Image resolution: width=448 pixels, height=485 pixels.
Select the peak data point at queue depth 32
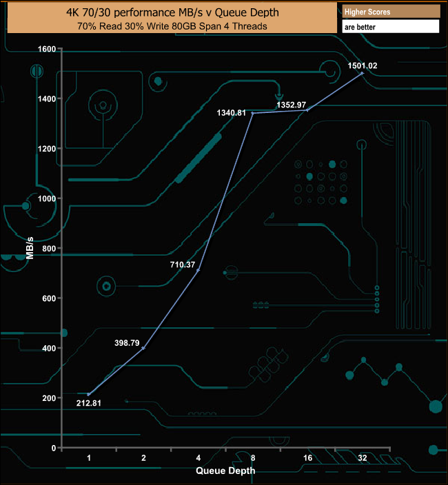tap(363, 73)
